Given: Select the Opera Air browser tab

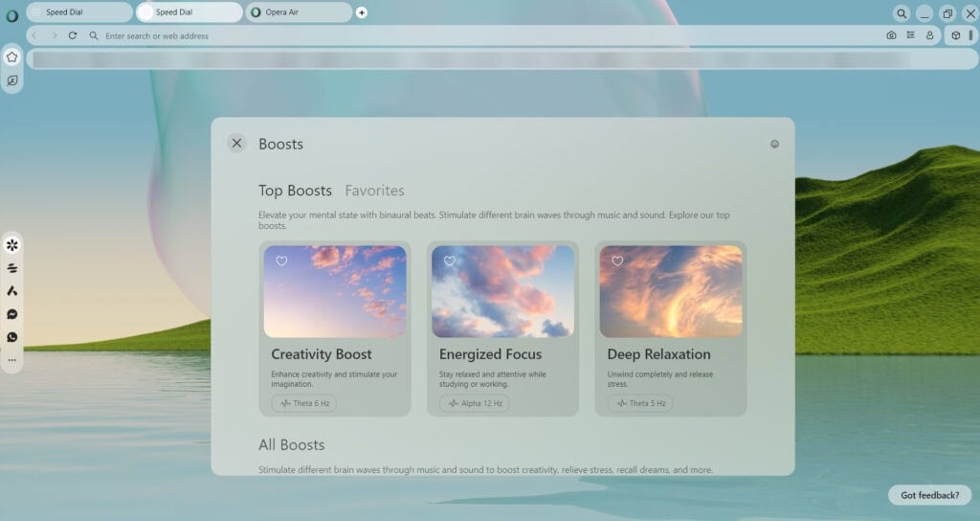Looking at the screenshot, I should pyautogui.click(x=299, y=12).
